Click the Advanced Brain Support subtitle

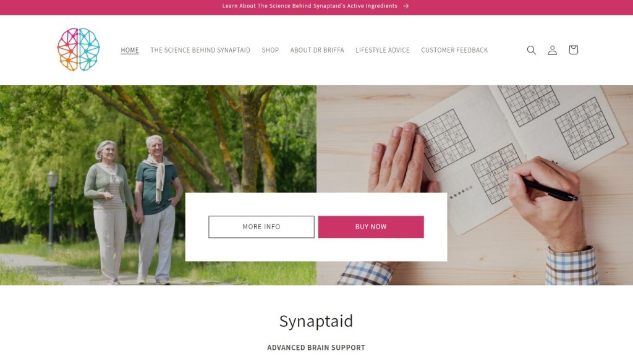(x=316, y=347)
